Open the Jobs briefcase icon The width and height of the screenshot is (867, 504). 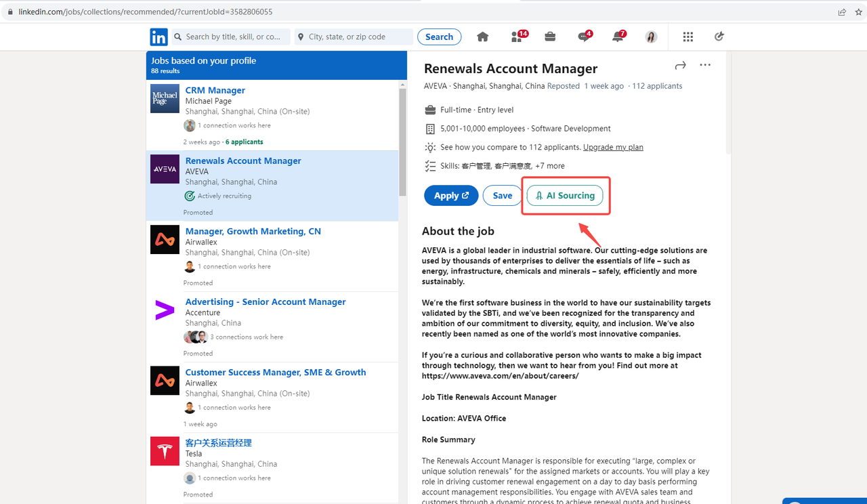tap(550, 37)
